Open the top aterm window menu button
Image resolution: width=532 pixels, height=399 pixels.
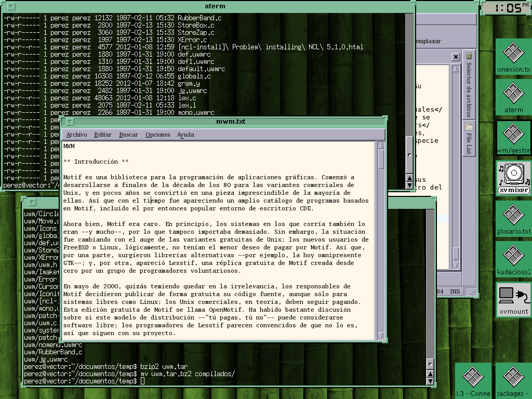(x=11, y=6)
